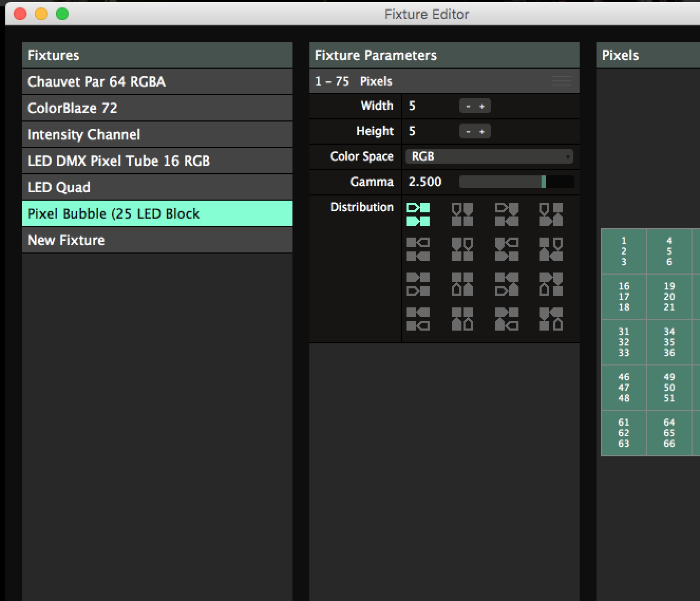Screen dimensions: 700x601
Task: Select the LED Quad fixture
Action: pyautogui.click(x=157, y=187)
